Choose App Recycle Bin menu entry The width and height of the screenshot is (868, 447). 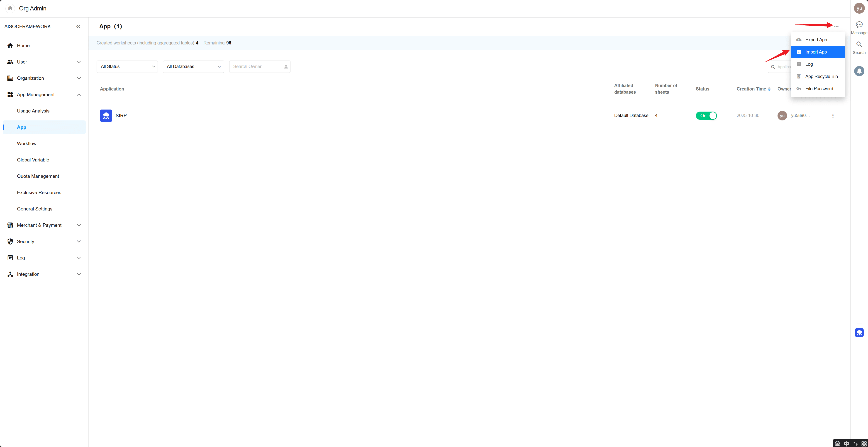(821, 76)
